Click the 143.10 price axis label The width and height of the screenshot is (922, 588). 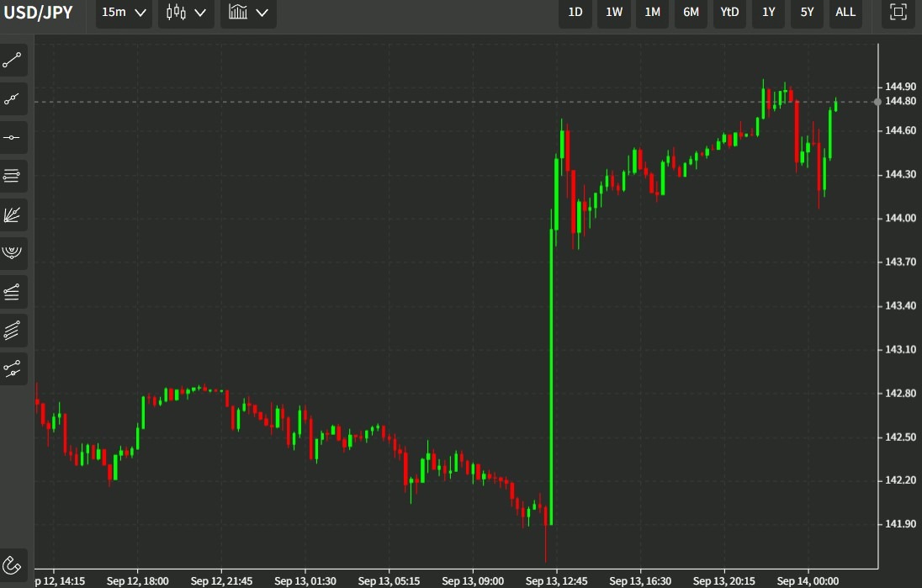point(900,349)
